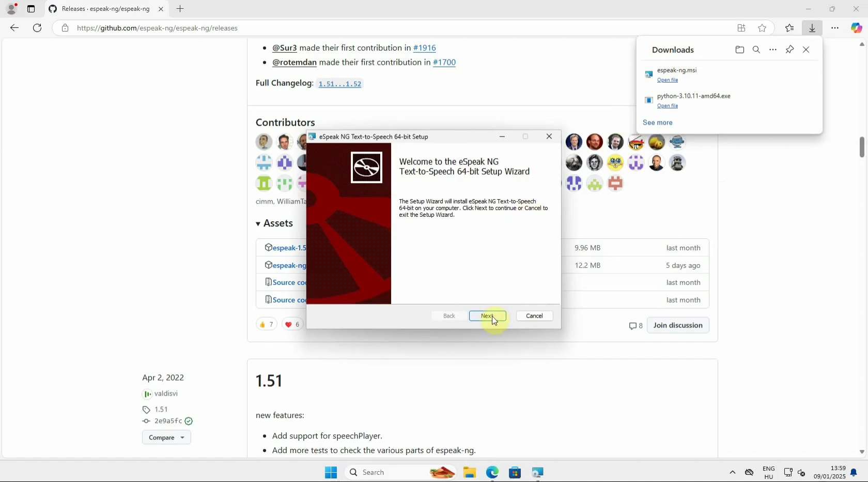Click scrollbar down arrow
The image size is (868, 482).
click(x=862, y=452)
